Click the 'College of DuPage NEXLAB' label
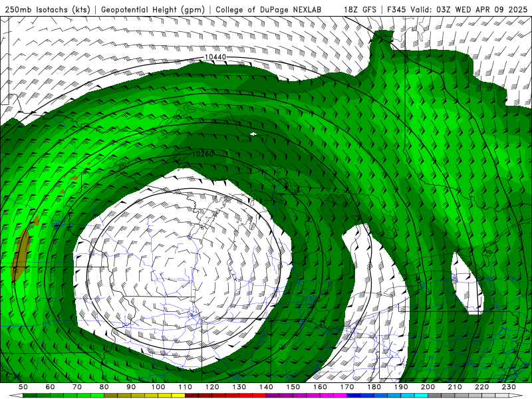This screenshot has height=399, width=532. (x=269, y=10)
